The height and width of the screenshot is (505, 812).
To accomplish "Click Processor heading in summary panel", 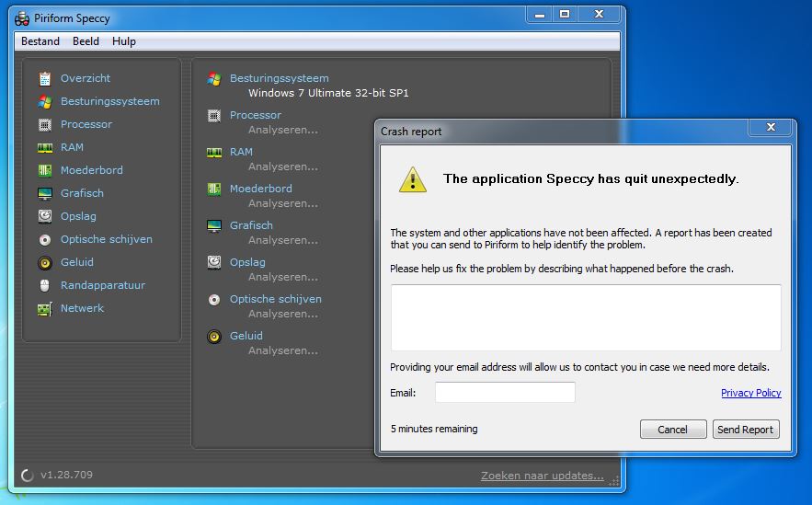I will 256,115.
